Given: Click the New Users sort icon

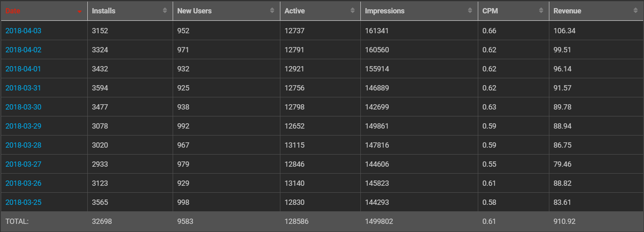Looking at the screenshot, I should point(272,11).
